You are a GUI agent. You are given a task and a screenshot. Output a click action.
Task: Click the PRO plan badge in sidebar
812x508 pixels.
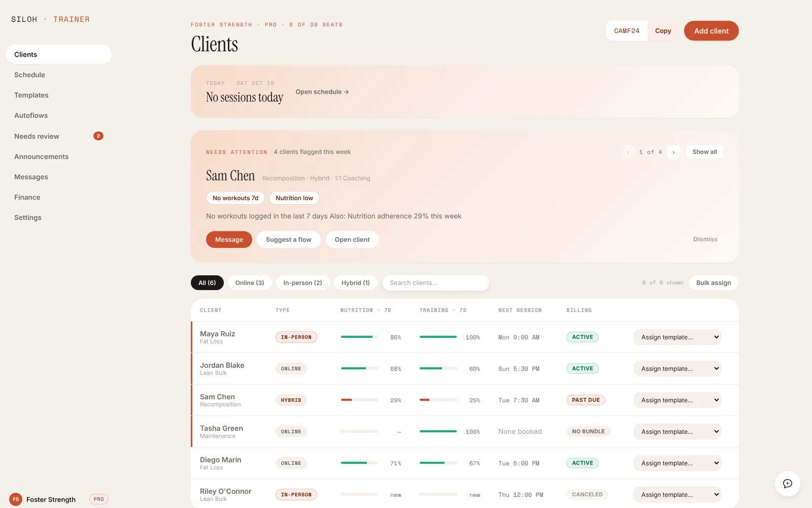(99, 499)
